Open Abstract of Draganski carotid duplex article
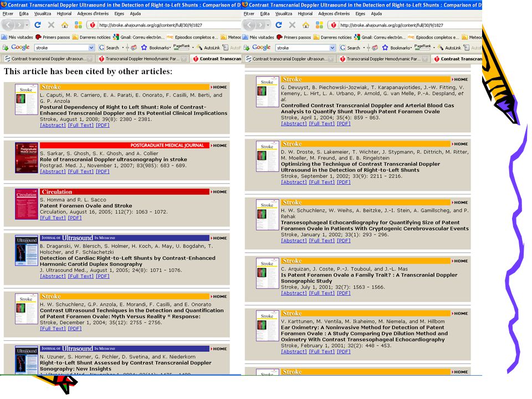Viewport: 532px width, 399px height. pos(53,276)
